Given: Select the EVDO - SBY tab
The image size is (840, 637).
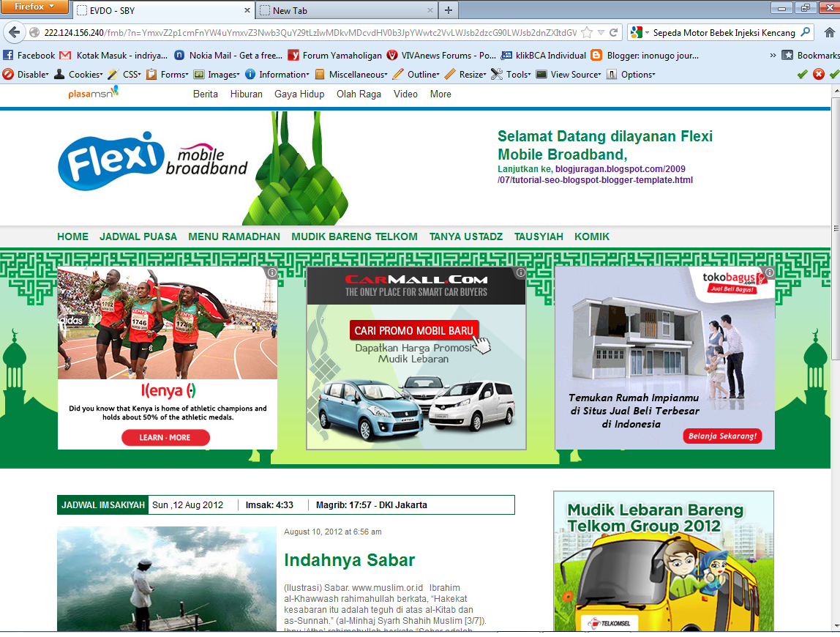Looking at the screenshot, I should [163, 10].
